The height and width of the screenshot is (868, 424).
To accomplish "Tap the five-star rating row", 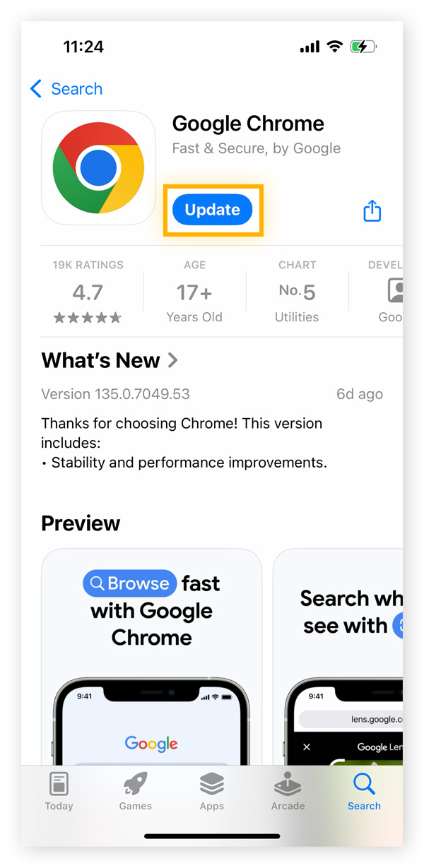I will click(88, 317).
